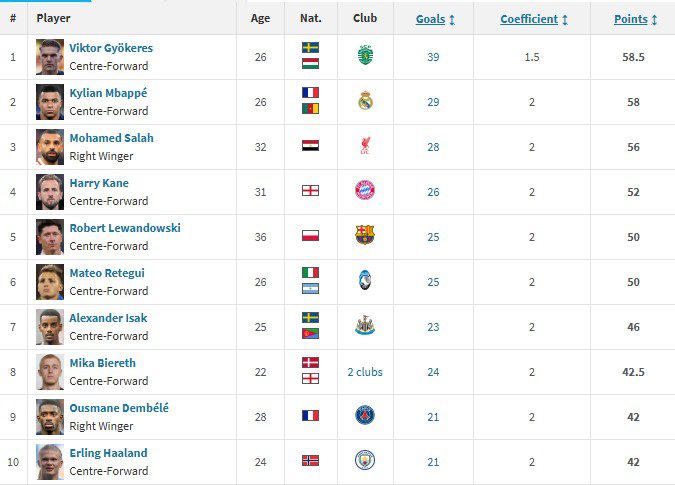
Task: Sort table by Points column
Action: 632,19
